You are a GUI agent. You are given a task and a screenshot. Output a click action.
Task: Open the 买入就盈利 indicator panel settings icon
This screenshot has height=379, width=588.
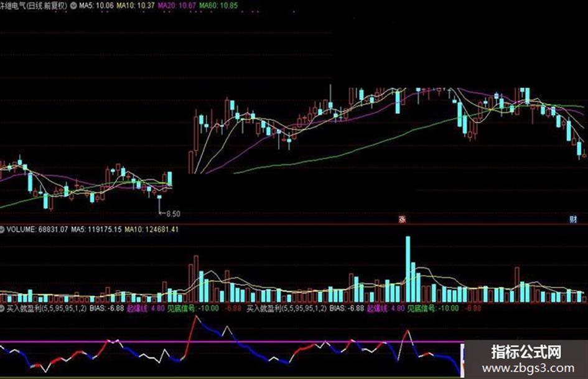click(2, 308)
